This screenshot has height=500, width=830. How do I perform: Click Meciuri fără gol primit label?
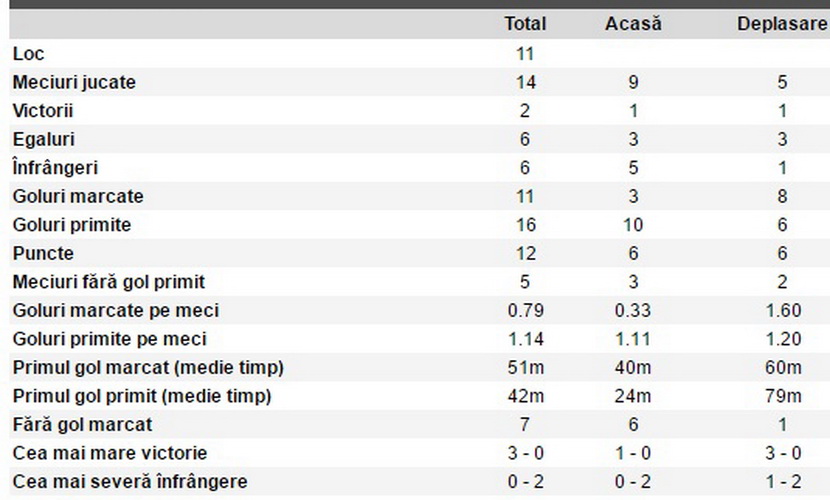[109, 282]
